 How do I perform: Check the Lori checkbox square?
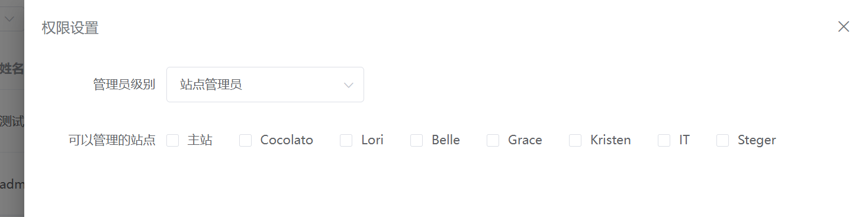coord(346,140)
